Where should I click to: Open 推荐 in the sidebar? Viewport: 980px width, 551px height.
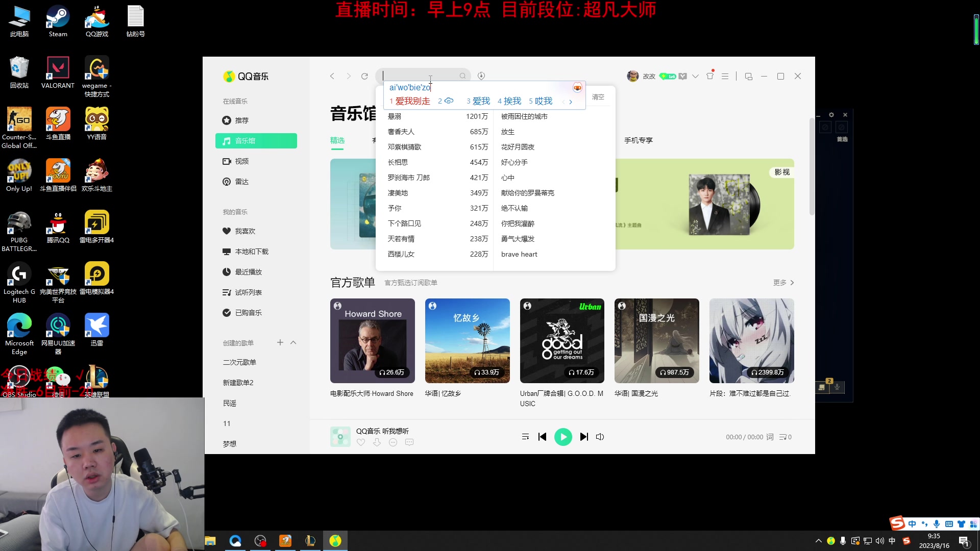point(256,120)
